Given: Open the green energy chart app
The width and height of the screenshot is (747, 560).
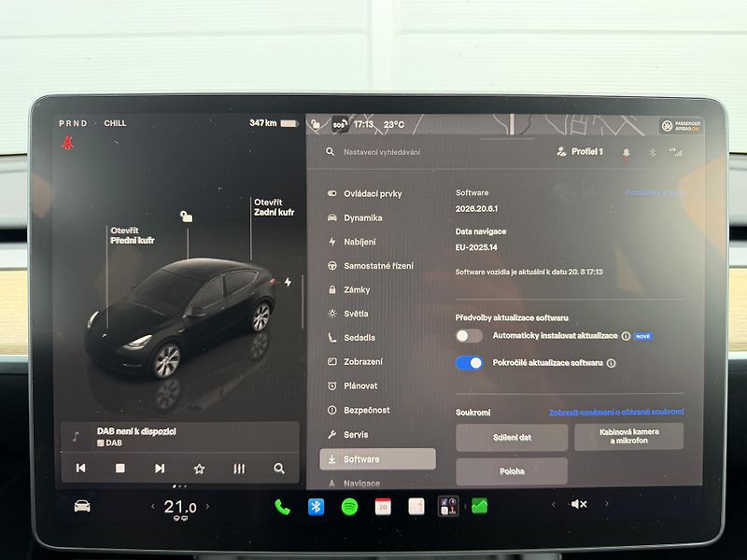Looking at the screenshot, I should [x=480, y=506].
